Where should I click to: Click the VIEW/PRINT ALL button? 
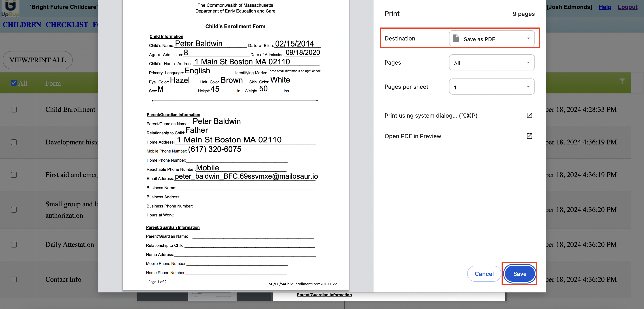point(38,60)
